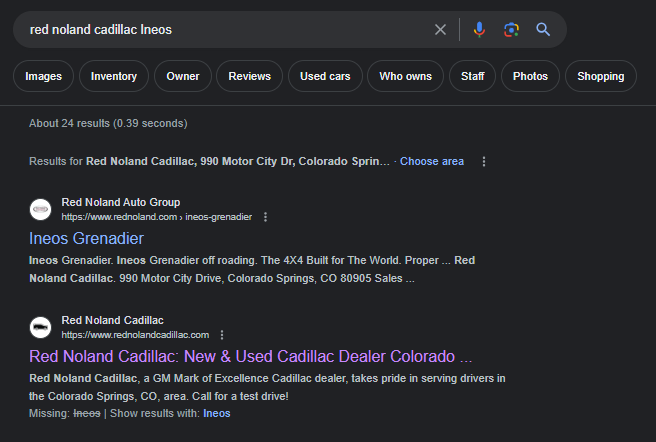Click the About 24 results text
656x442 pixels.
(108, 123)
